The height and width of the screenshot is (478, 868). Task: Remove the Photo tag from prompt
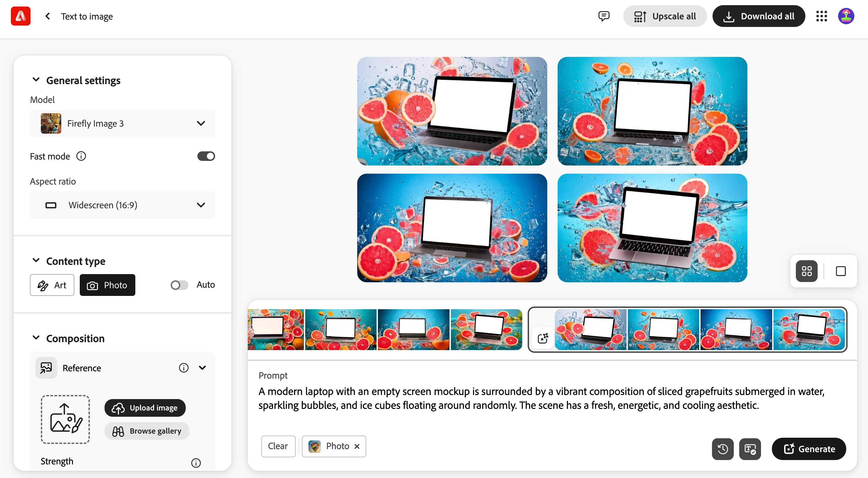357,446
